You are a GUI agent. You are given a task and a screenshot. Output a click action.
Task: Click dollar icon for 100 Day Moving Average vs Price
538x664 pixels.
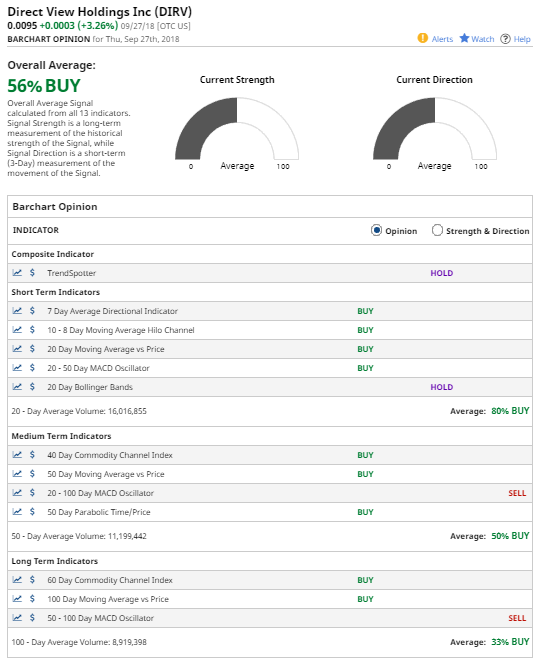click(32, 599)
